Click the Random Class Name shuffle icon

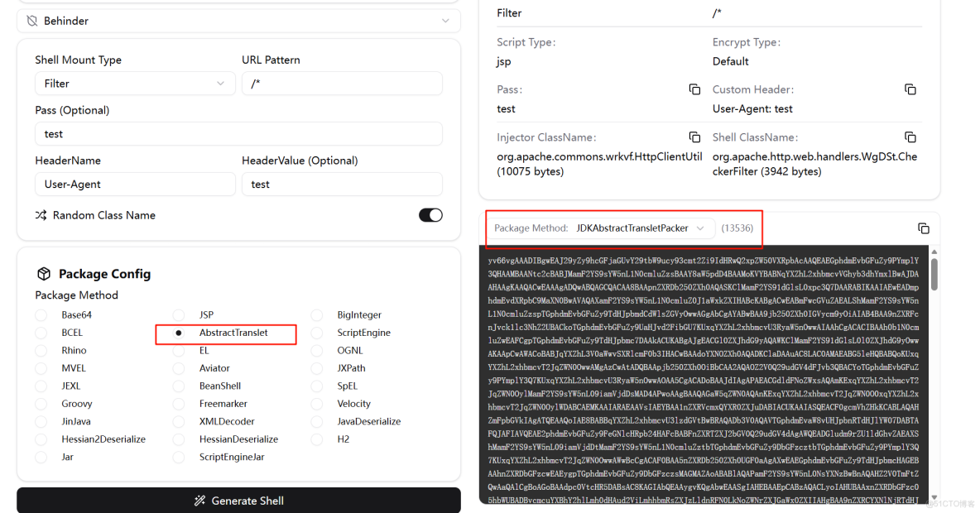[41, 215]
